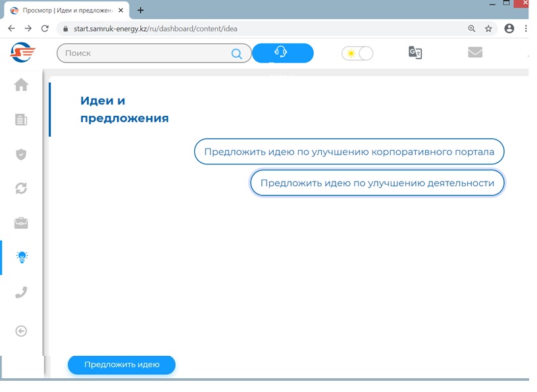Click the Поиск search field

point(145,53)
